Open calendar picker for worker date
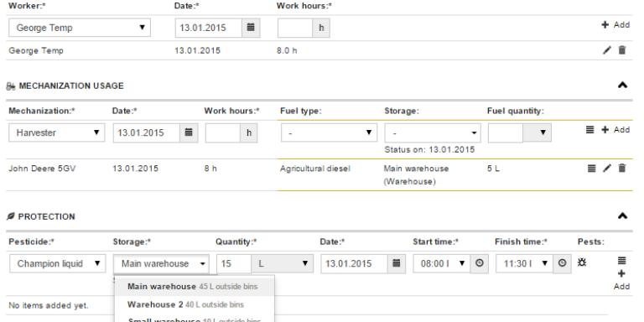 click(x=251, y=28)
